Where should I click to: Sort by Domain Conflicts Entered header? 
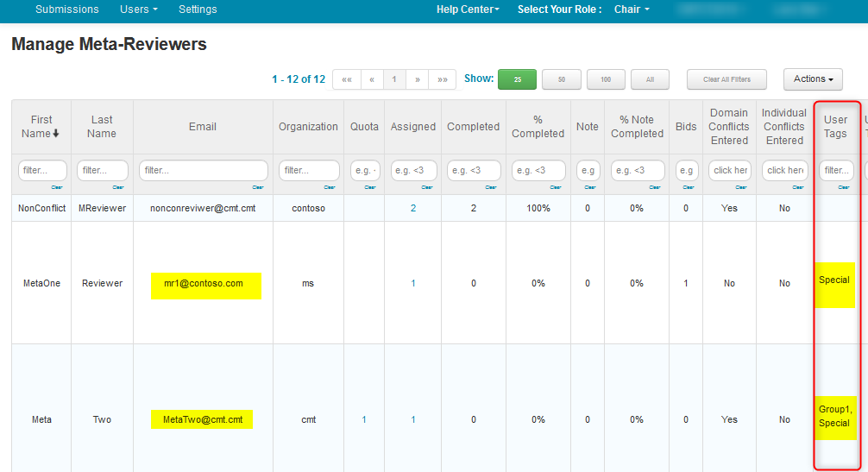pos(729,127)
